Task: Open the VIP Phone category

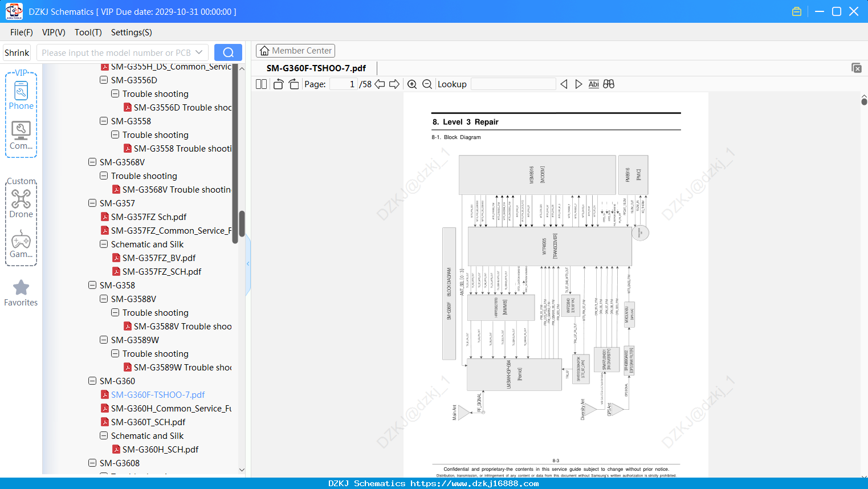Action: pos(21,95)
